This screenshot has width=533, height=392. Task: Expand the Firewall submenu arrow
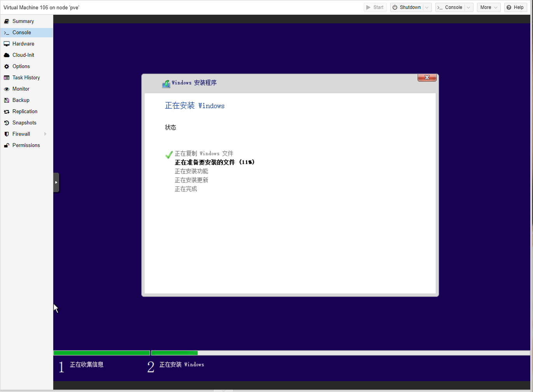pyautogui.click(x=46, y=134)
